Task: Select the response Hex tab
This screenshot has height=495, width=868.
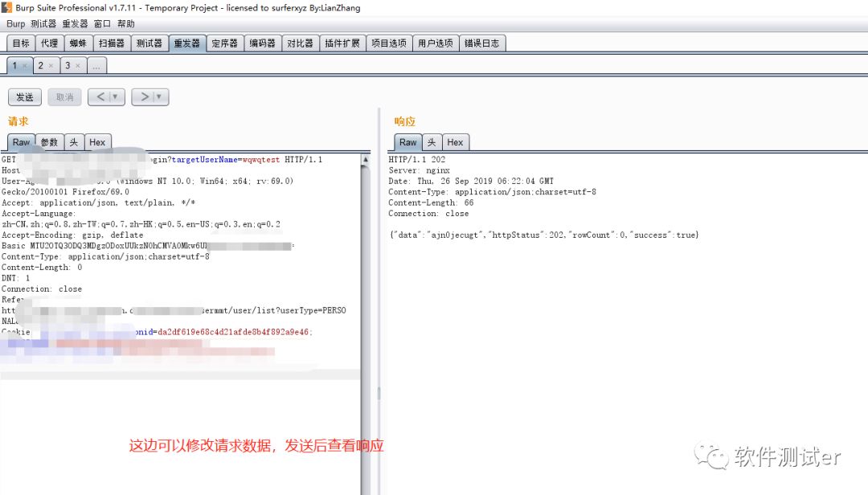Action: pos(455,142)
